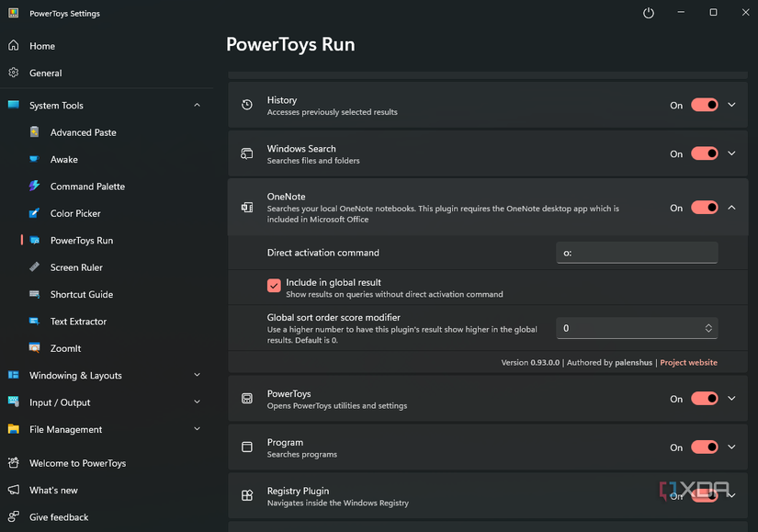Screen dimensions: 758x532
Task: Click the Screen Ruler icon
Action: tap(34, 267)
